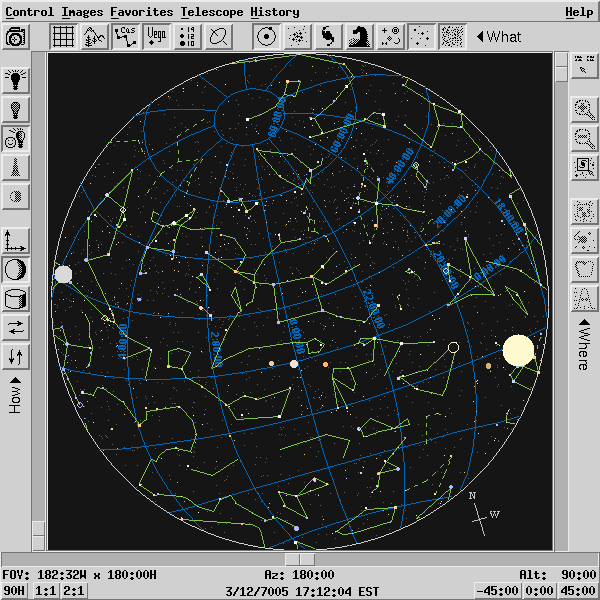Image resolution: width=600 pixels, height=600 pixels.
Task: Toggle Vega star name labels
Action: point(157,37)
